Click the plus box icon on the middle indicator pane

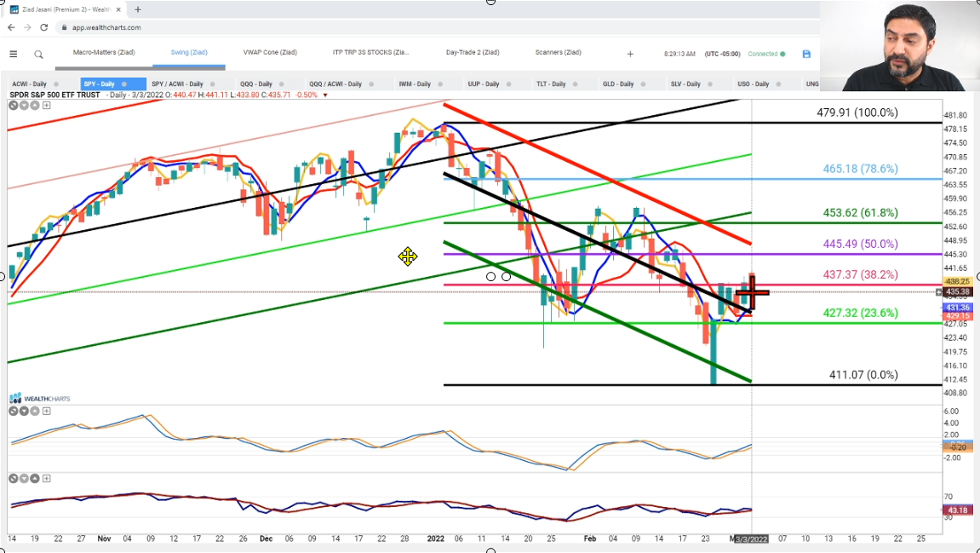tap(46, 411)
